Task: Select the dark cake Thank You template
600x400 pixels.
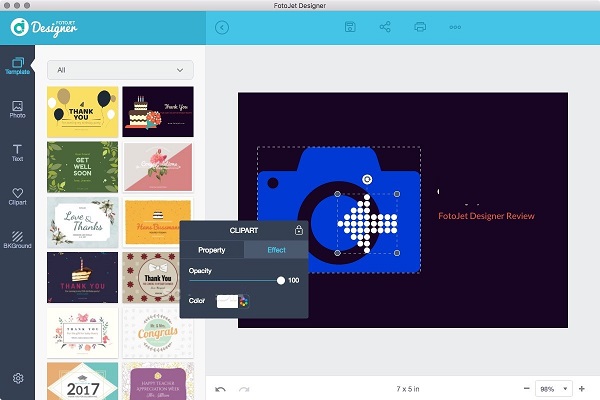Action: [158, 112]
